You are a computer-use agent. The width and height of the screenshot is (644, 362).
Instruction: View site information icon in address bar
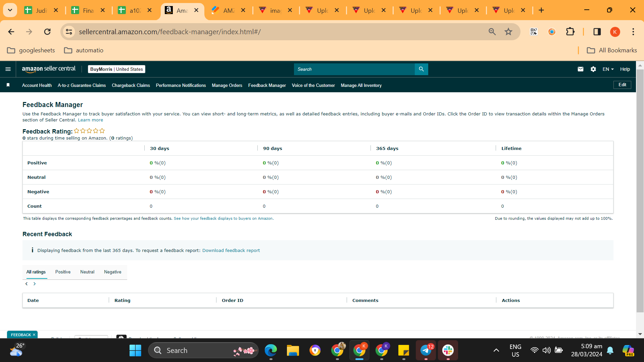(x=69, y=32)
